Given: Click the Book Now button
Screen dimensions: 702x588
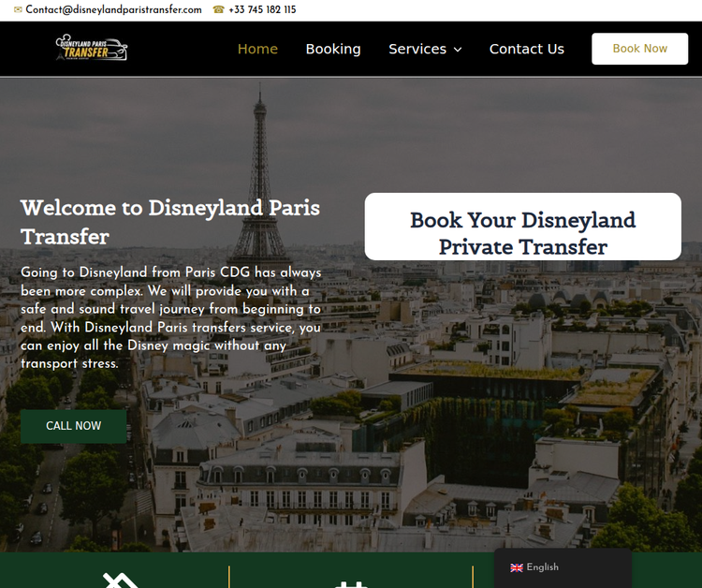Looking at the screenshot, I should pos(640,49).
